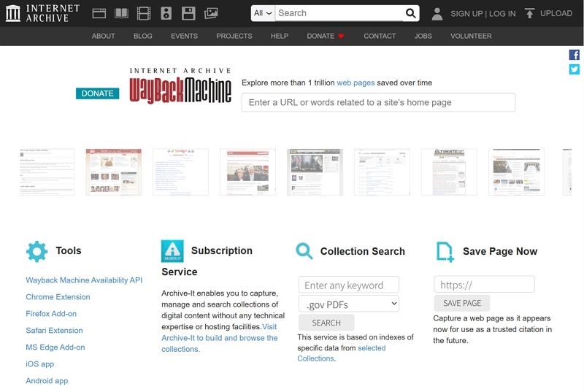
Task: Open the Firefox Add-on link
Action: [51, 314]
